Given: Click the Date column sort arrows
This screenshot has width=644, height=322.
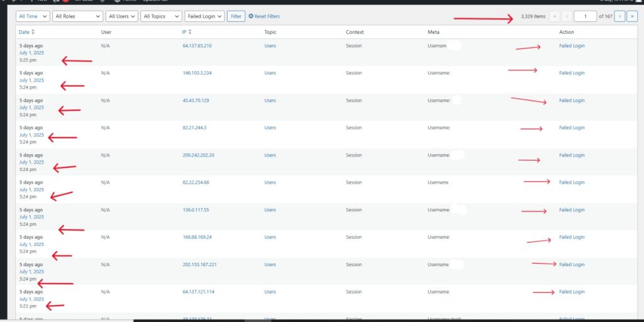Looking at the screenshot, I should [x=33, y=32].
